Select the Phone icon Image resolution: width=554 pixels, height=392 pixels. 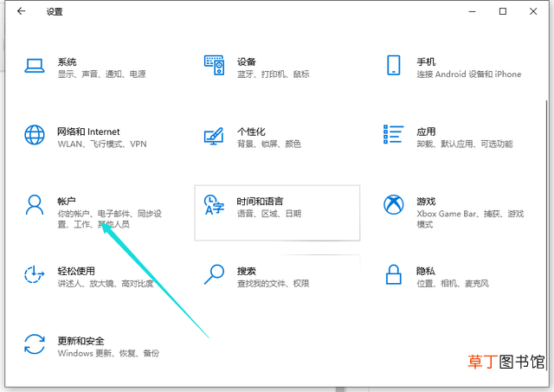[393, 65]
